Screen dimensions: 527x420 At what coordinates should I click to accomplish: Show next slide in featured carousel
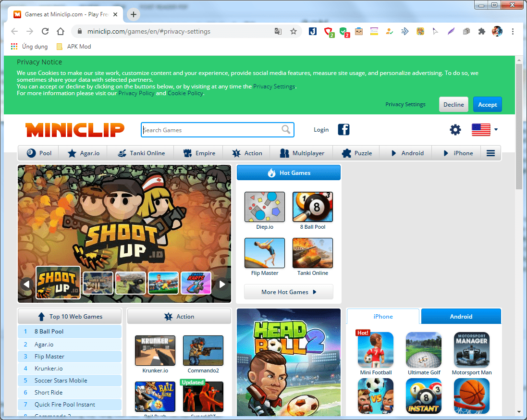point(222,284)
